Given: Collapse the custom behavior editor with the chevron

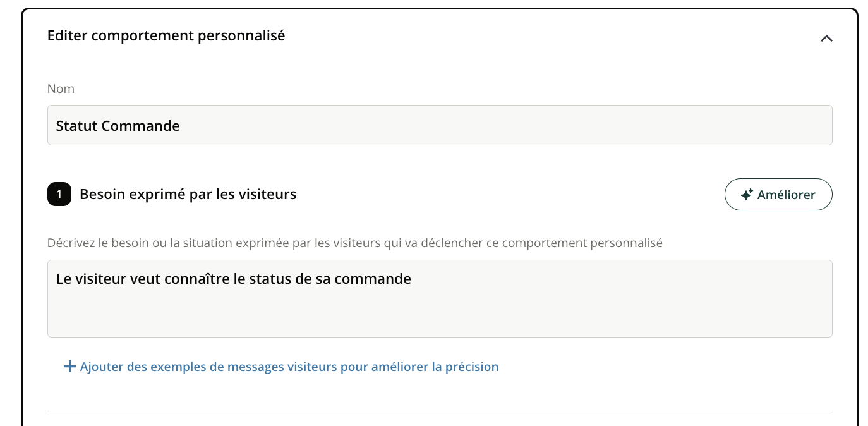Looking at the screenshot, I should tap(826, 39).
